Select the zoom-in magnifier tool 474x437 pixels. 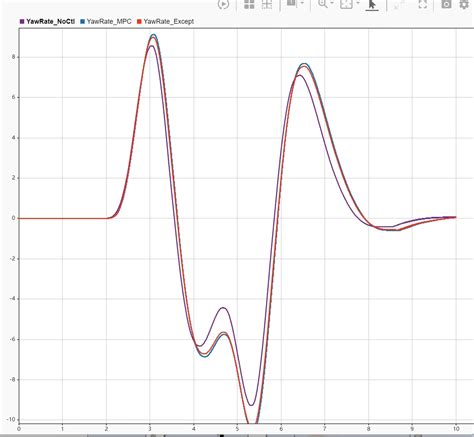[322, 4]
